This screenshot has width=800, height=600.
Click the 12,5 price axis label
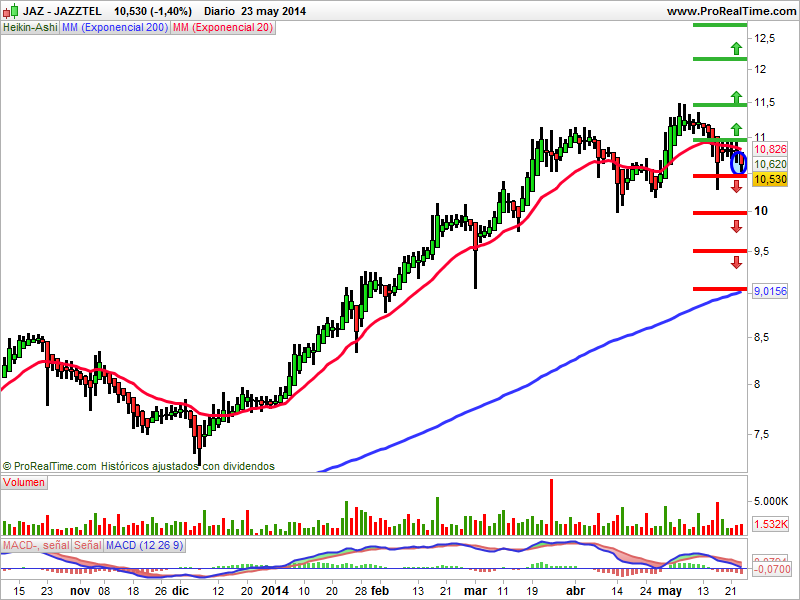765,38
